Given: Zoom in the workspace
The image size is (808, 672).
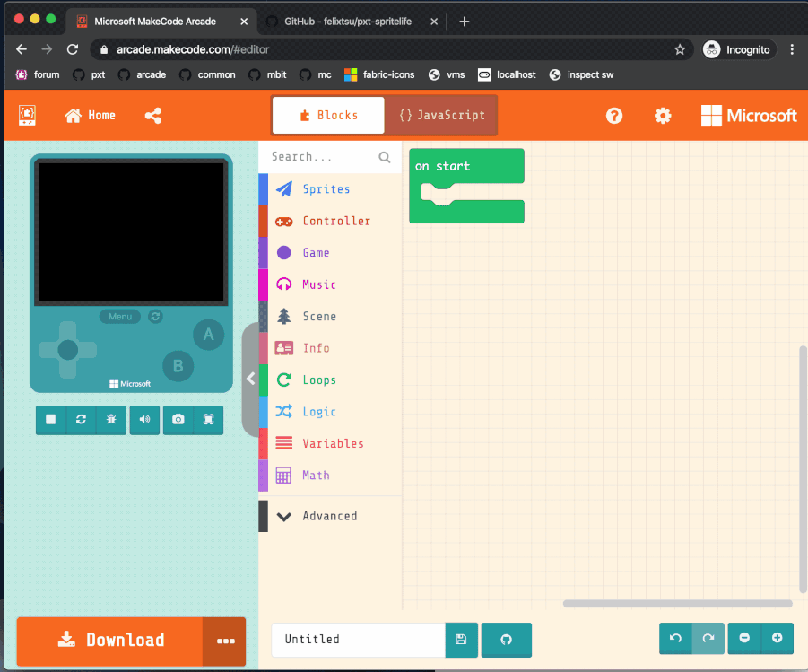Looking at the screenshot, I should click(x=778, y=638).
